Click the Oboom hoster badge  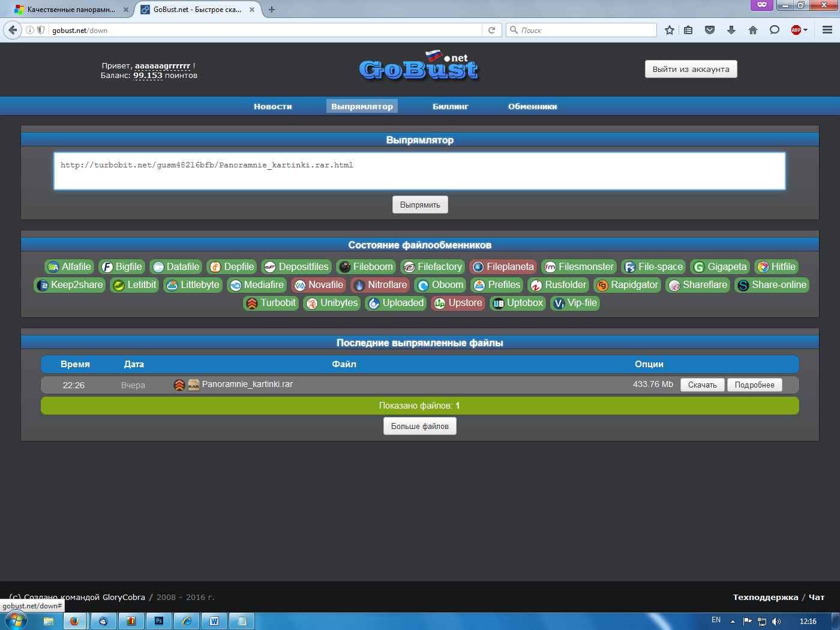pyautogui.click(x=440, y=285)
